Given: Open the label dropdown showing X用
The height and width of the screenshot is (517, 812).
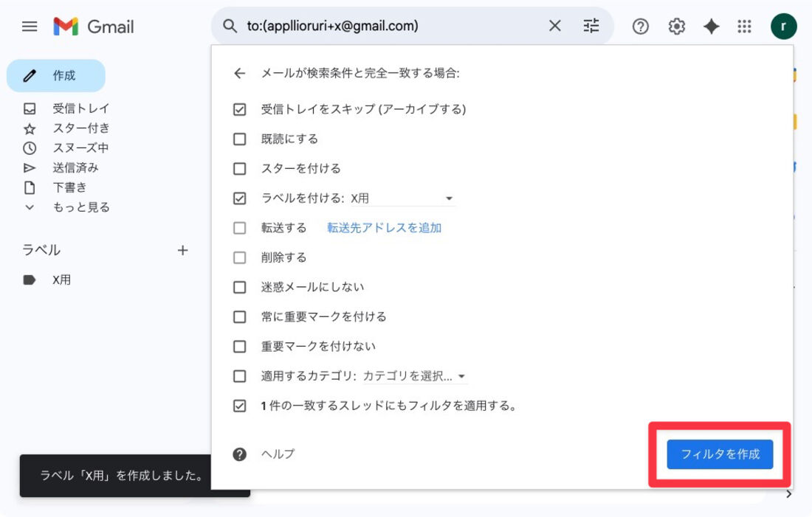Looking at the screenshot, I should (403, 198).
